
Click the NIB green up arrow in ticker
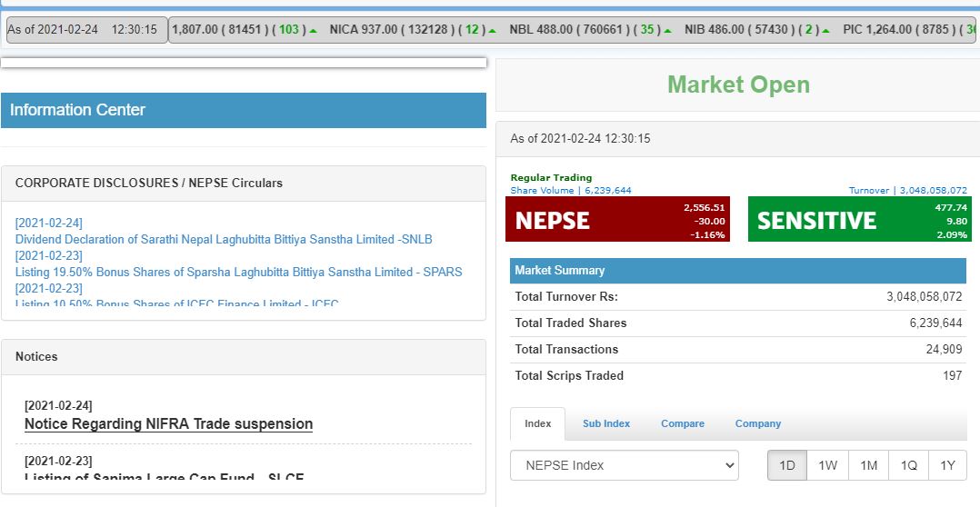825,30
